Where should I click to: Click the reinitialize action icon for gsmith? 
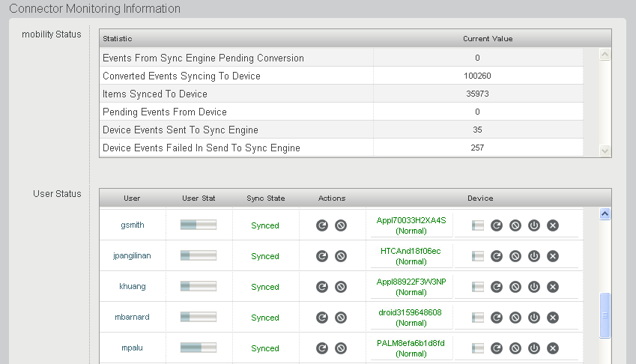(x=322, y=225)
